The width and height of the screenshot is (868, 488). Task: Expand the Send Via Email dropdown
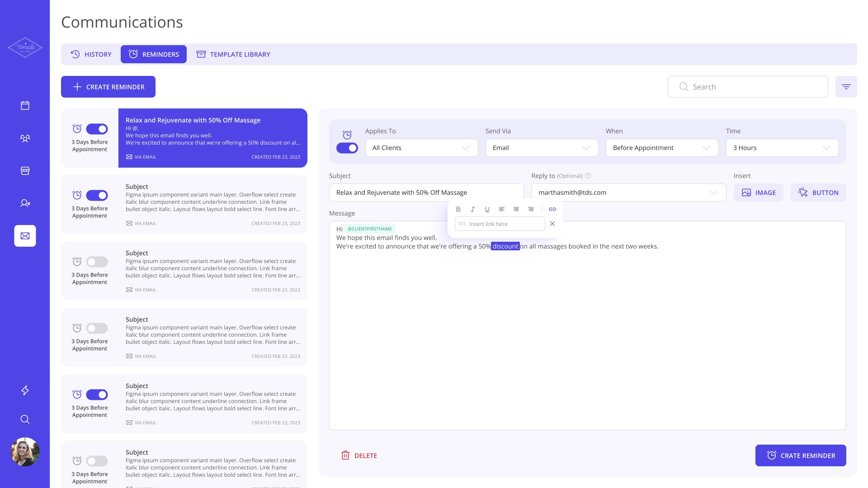point(542,148)
